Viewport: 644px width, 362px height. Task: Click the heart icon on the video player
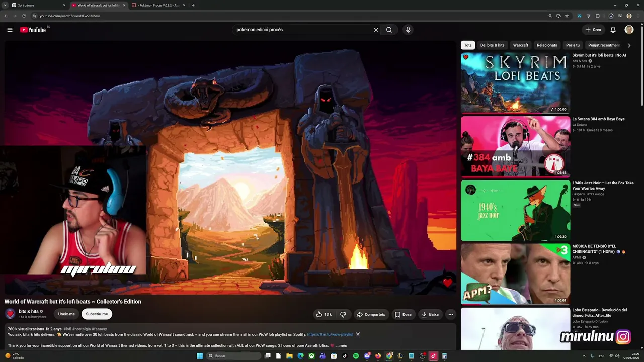click(447, 283)
